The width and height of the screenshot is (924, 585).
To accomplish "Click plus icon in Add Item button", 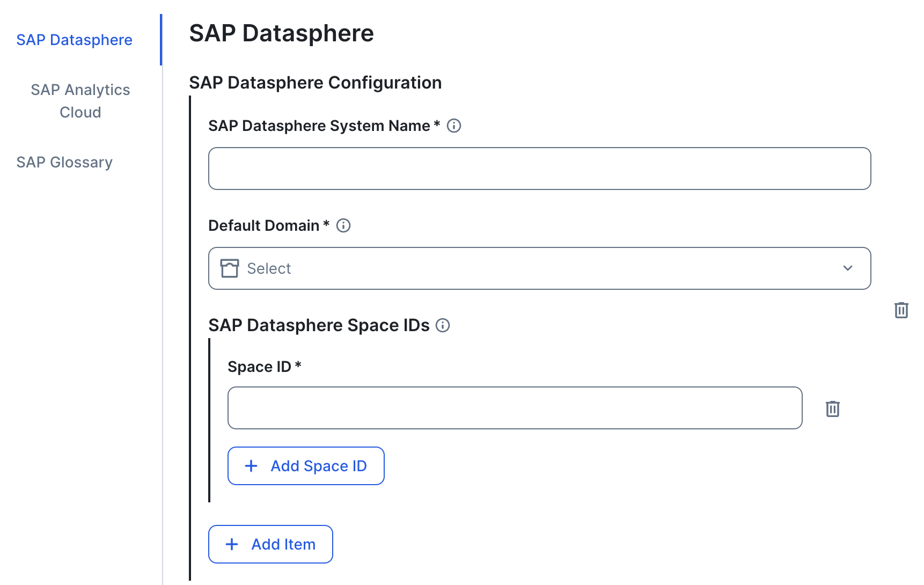I will (232, 544).
